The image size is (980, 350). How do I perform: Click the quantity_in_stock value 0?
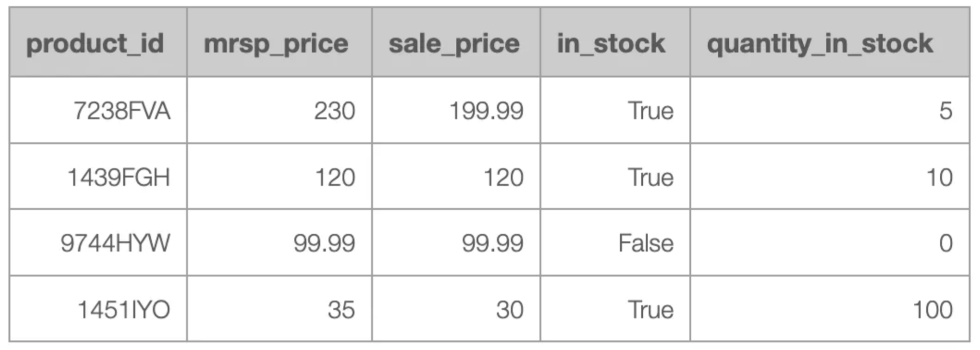(946, 243)
